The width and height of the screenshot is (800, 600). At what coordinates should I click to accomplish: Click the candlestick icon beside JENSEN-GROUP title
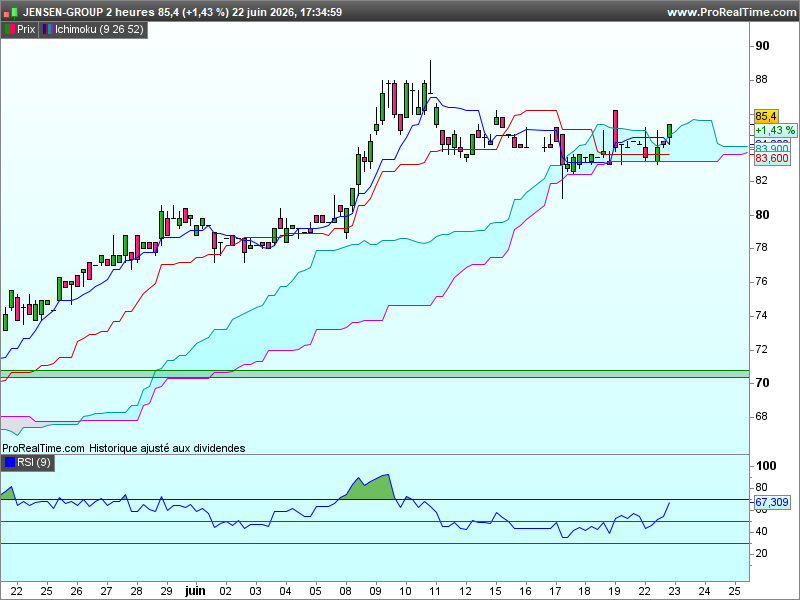pyautogui.click(x=11, y=12)
